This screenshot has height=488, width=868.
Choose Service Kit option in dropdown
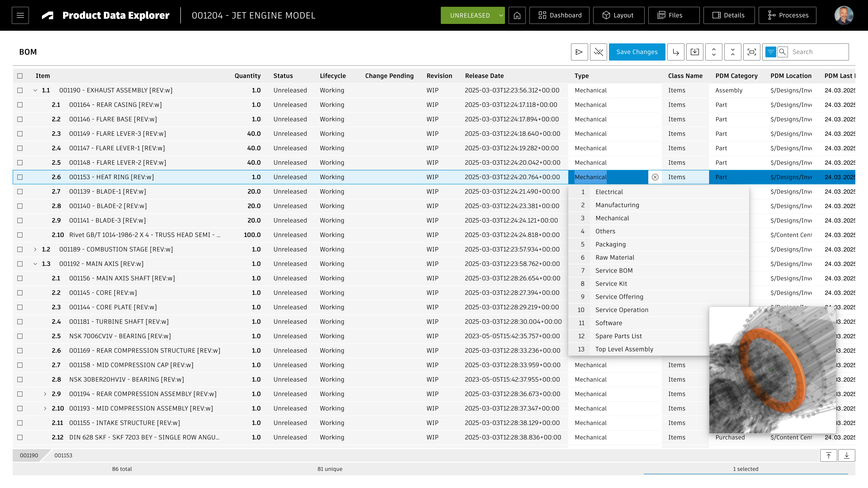point(611,284)
